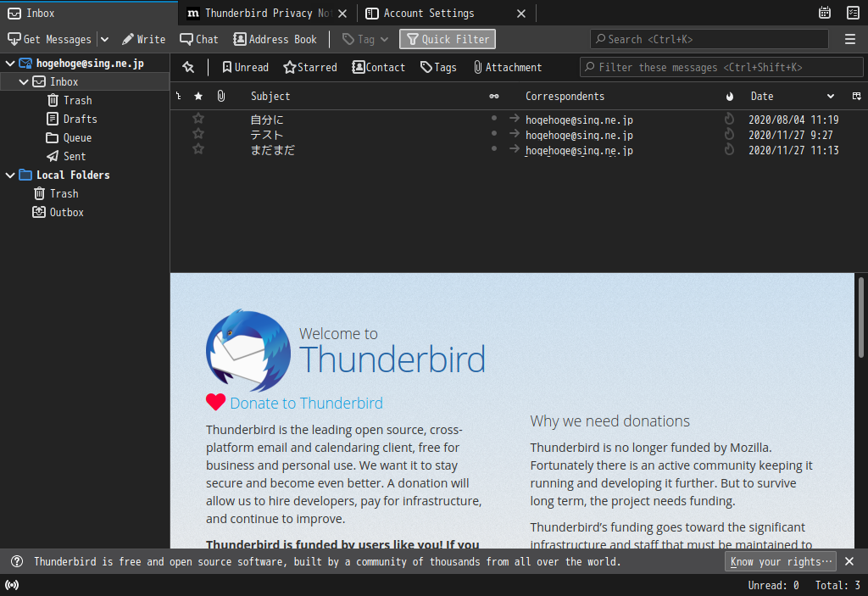Sort messages by Date column
Viewport: 868px width, 596px height.
(x=762, y=97)
